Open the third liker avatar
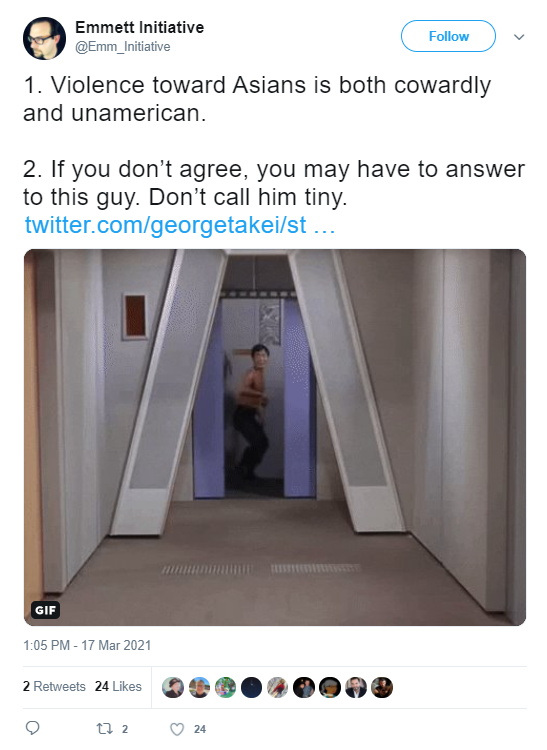Image resolution: width=547 pixels, height=750 pixels. pyautogui.click(x=225, y=687)
